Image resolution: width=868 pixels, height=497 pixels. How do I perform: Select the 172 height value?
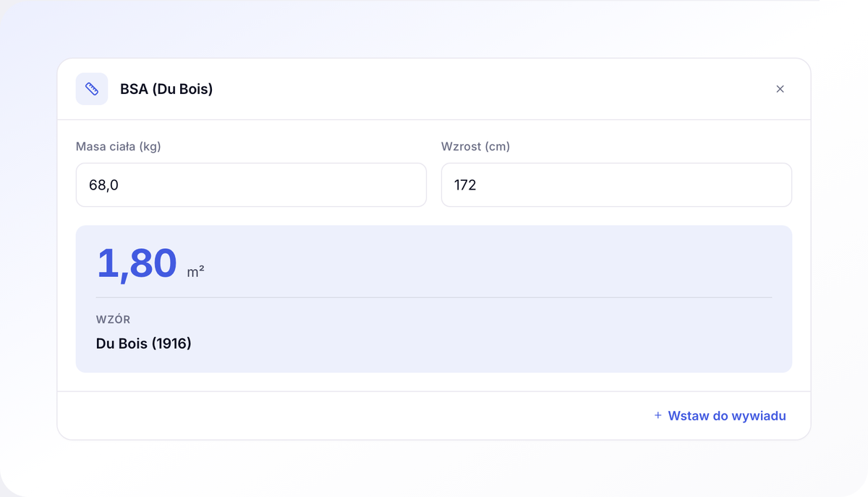[465, 185]
